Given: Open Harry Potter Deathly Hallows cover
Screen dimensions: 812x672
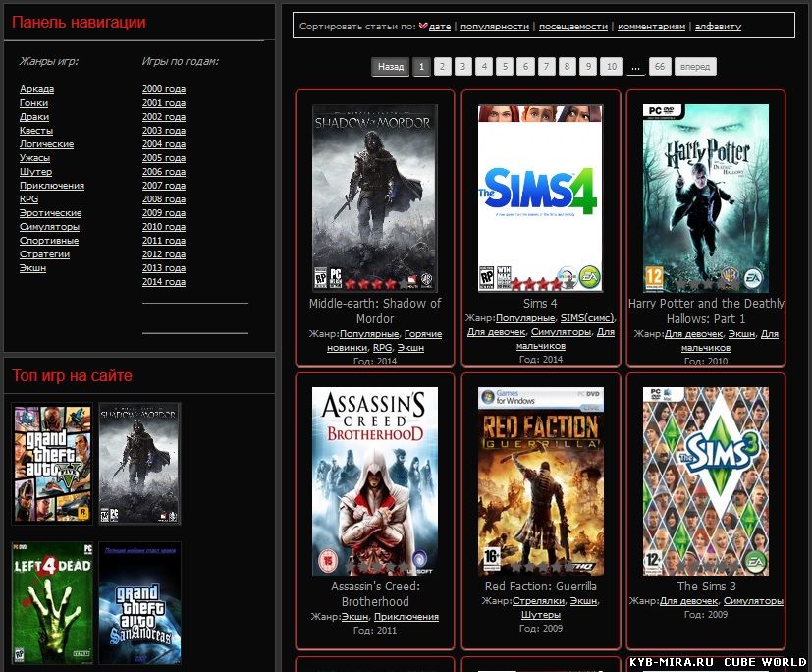Looking at the screenshot, I should (x=706, y=197).
